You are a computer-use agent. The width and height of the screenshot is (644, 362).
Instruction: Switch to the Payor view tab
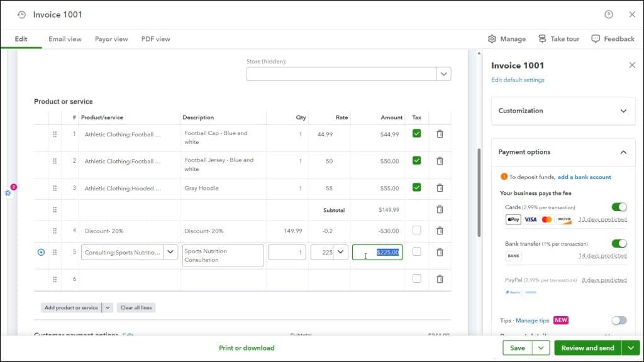pos(111,39)
